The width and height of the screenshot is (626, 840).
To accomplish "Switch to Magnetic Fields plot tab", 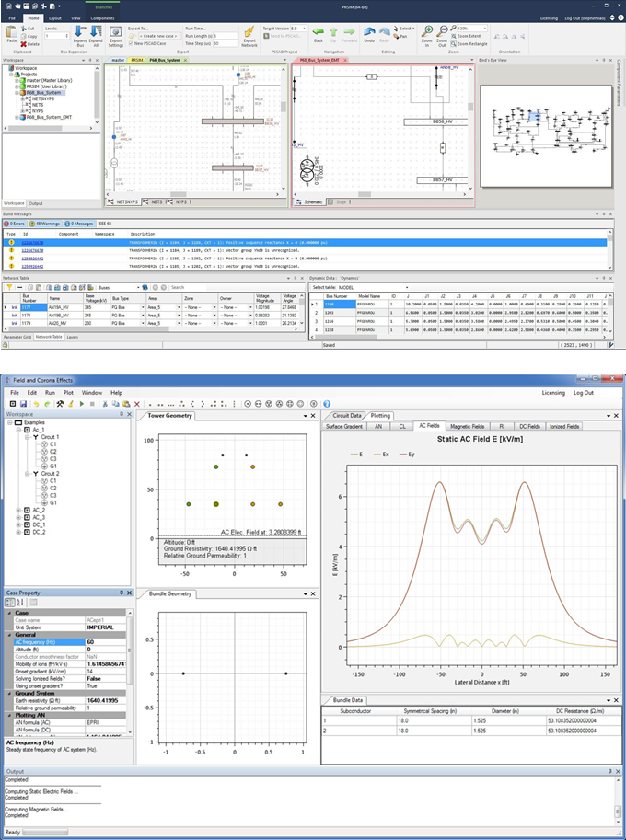I will tap(467, 426).
